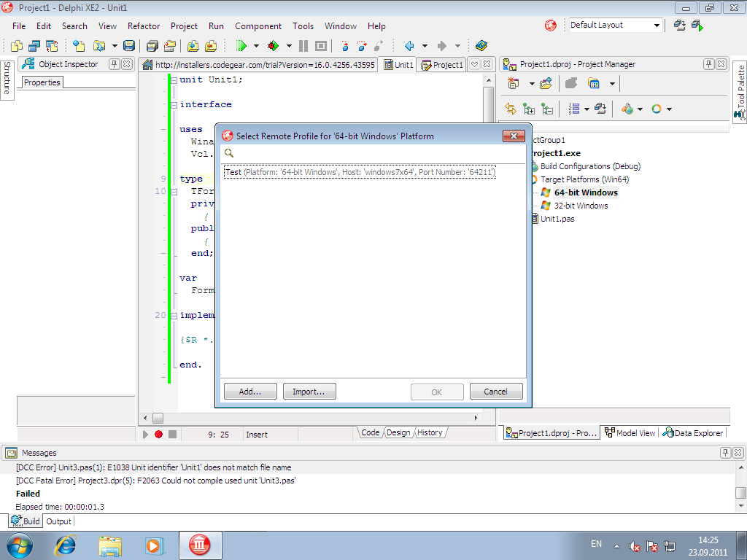Open the Back history dropdown arrow
Viewport: 747px width, 560px height.
click(x=425, y=46)
